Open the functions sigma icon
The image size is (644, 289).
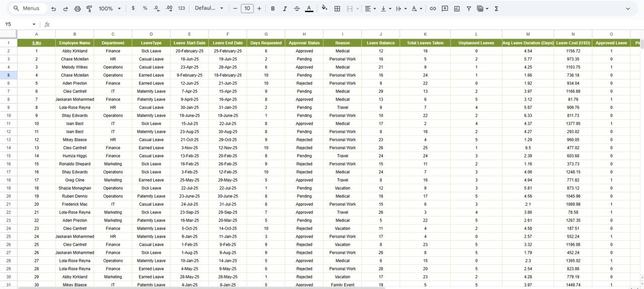coord(497,9)
